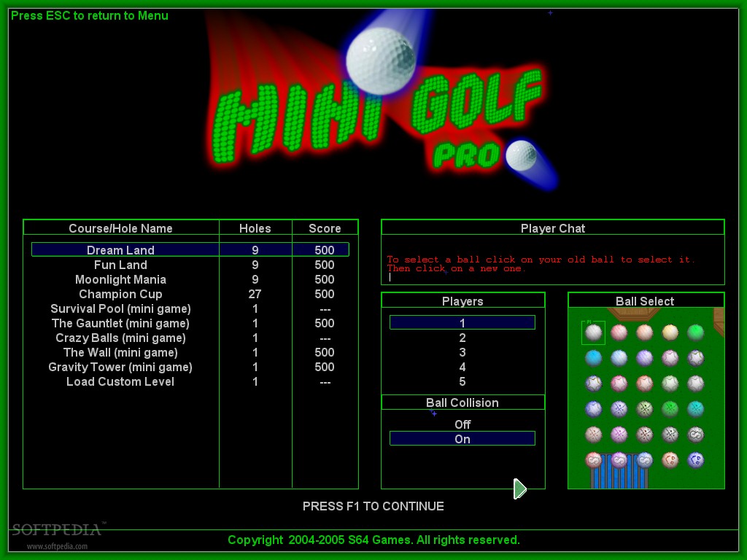Click the Players panel header

462,301
